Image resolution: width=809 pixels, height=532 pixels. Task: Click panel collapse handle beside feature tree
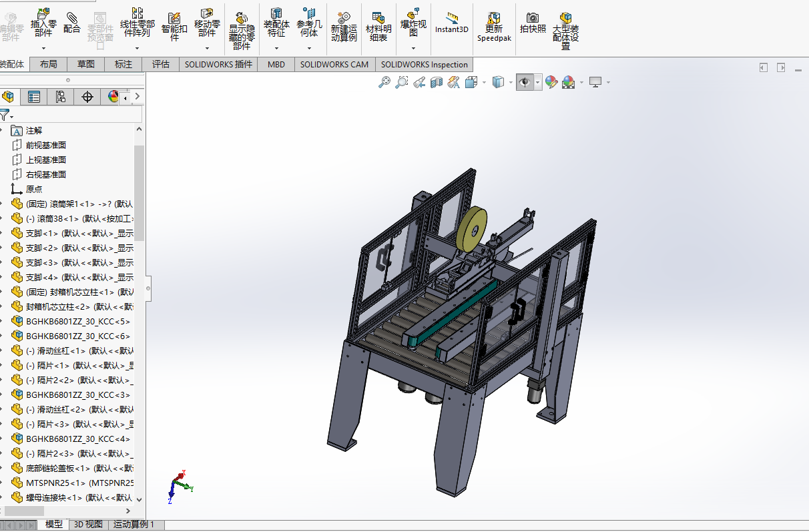click(148, 289)
